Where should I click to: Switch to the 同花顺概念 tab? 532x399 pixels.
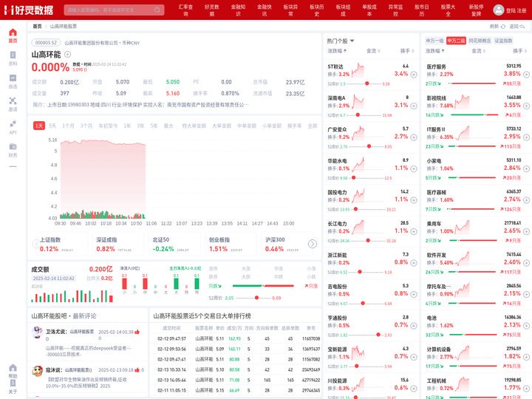click(480, 41)
